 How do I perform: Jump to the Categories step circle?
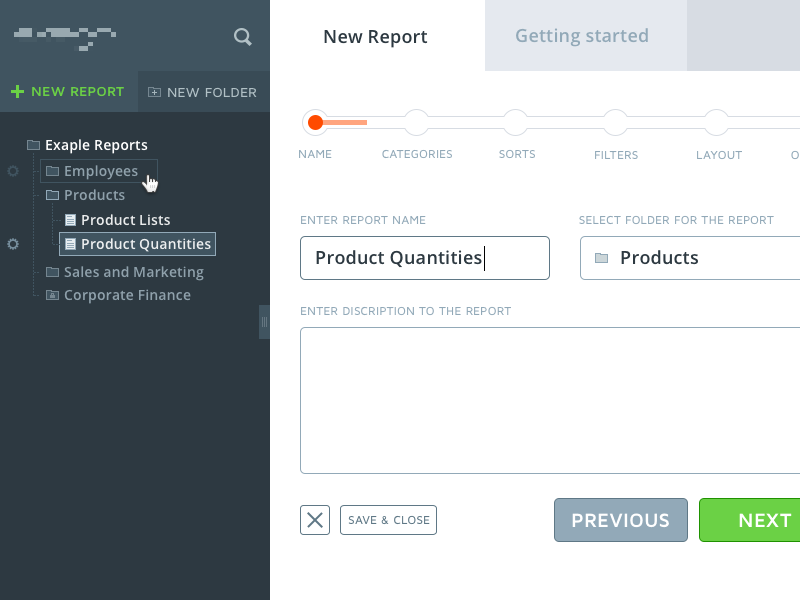click(416, 123)
